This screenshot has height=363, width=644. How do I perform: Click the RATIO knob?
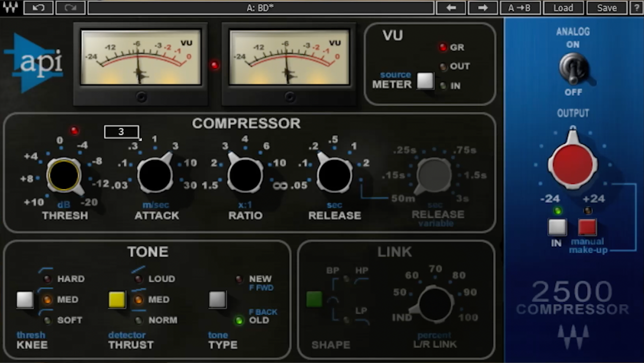(245, 175)
